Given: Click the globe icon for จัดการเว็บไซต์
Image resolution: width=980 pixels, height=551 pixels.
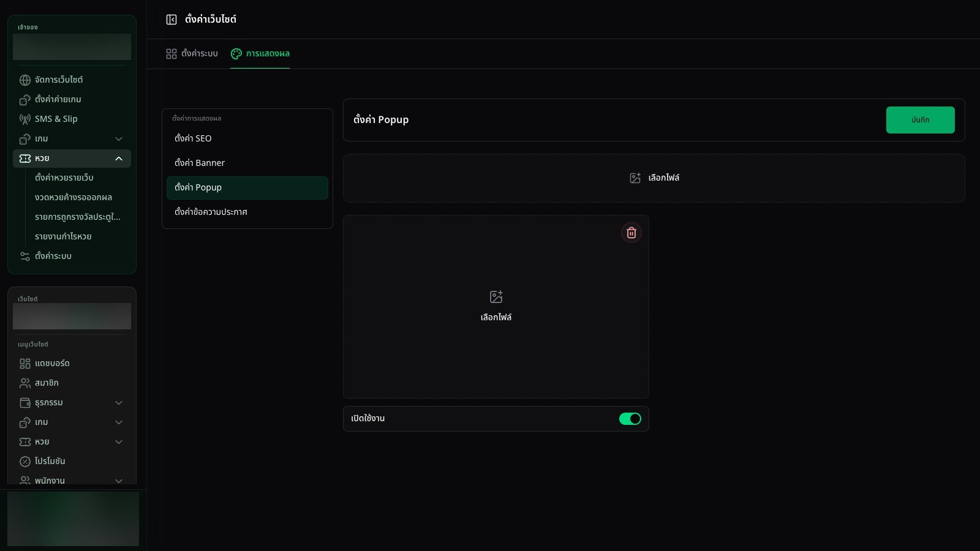Looking at the screenshot, I should click(x=25, y=80).
